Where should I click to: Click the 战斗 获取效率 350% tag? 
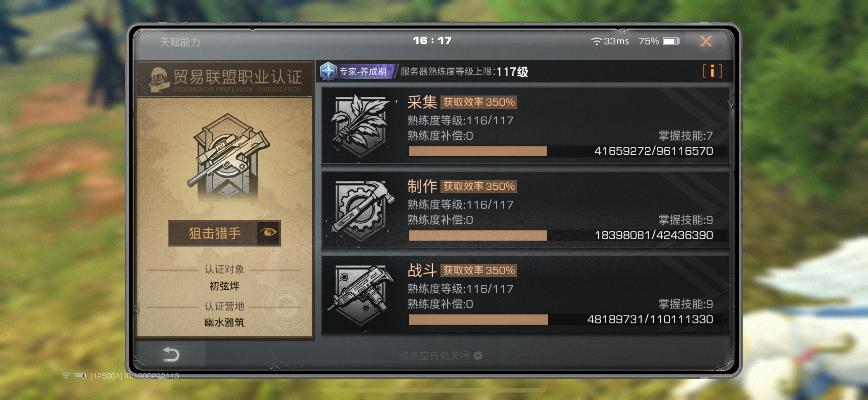tap(479, 270)
